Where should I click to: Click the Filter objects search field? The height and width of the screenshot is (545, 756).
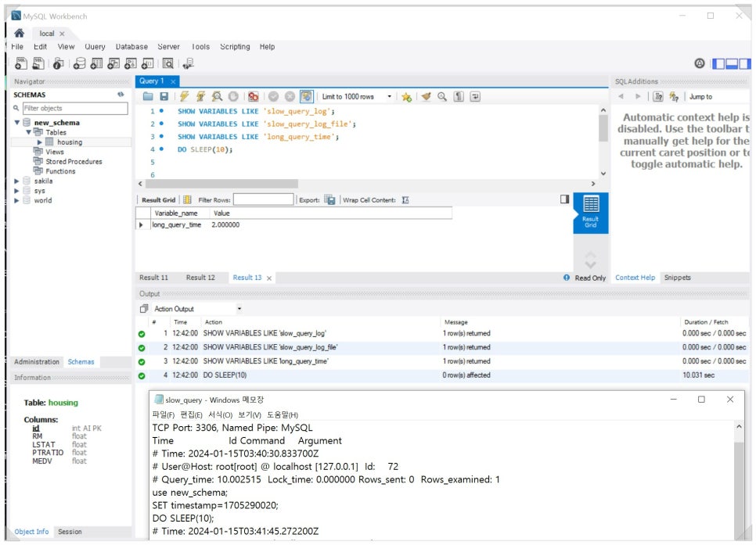[x=75, y=108]
